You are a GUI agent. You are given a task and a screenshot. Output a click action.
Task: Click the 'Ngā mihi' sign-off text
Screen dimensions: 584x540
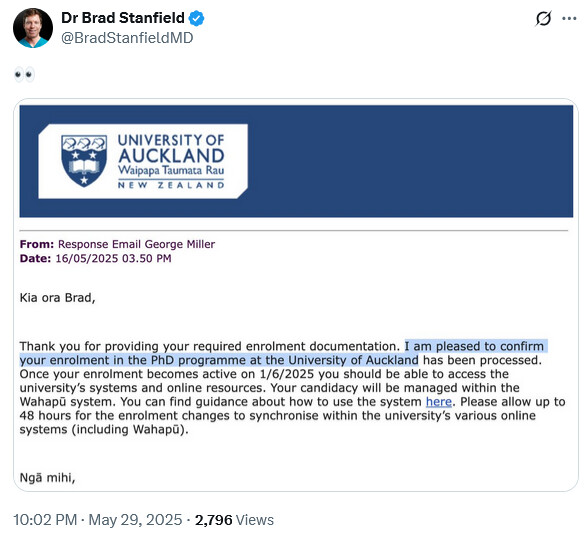[x=47, y=477]
